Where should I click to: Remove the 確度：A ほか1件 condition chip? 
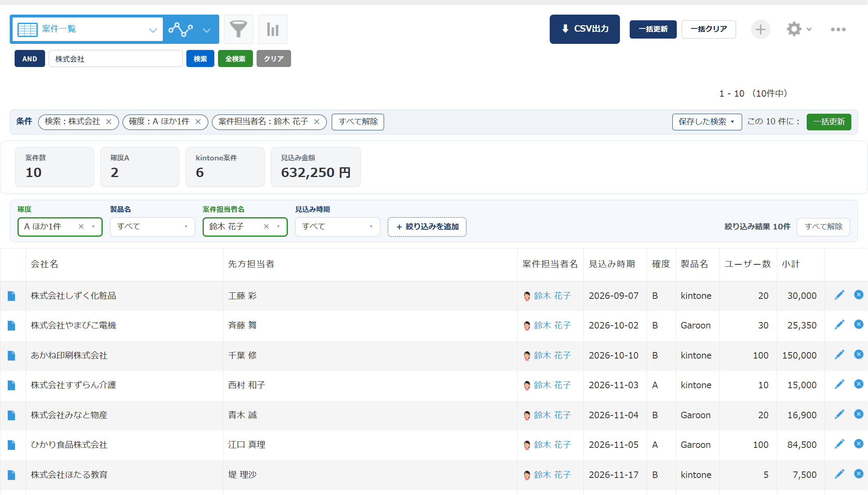click(198, 122)
